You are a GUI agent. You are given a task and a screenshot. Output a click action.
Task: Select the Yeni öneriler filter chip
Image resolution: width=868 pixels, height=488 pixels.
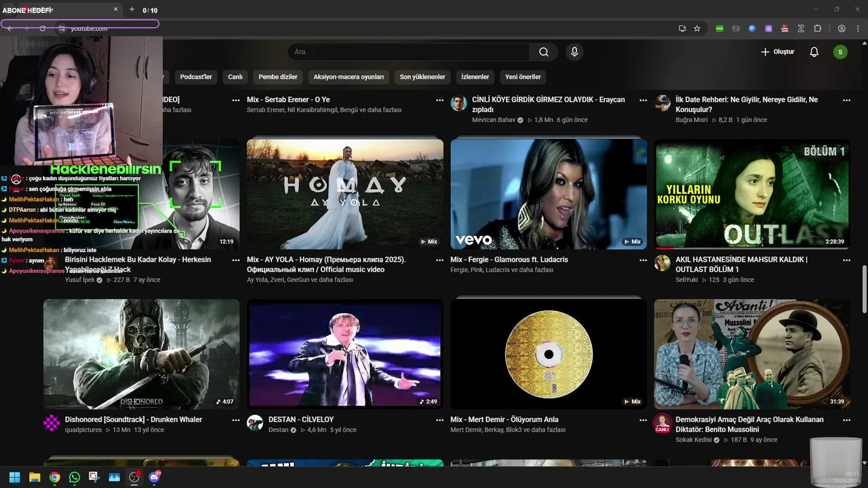pos(523,77)
